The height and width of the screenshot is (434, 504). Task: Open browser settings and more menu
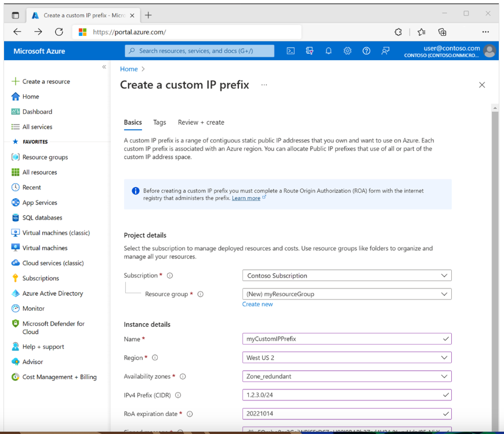[485, 32]
